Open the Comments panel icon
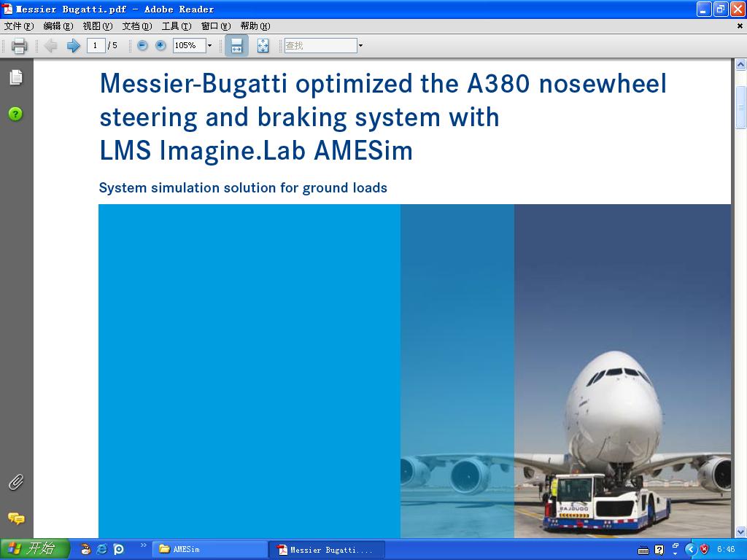The image size is (747, 560). (x=16, y=518)
